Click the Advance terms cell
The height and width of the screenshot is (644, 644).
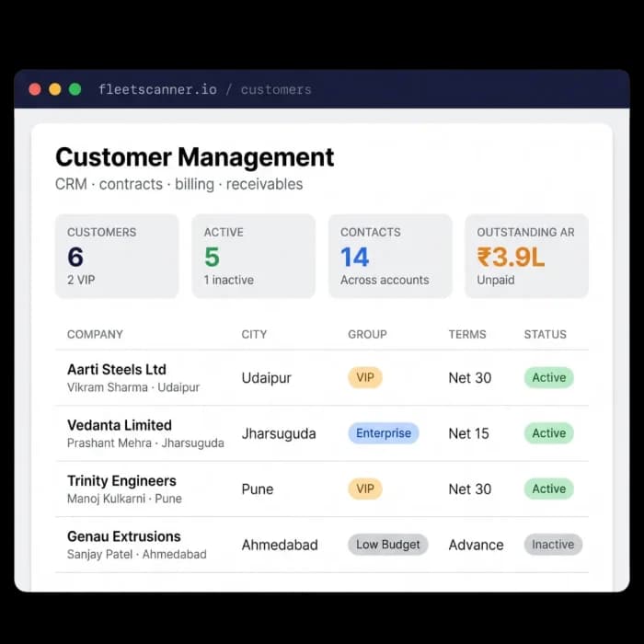476,545
